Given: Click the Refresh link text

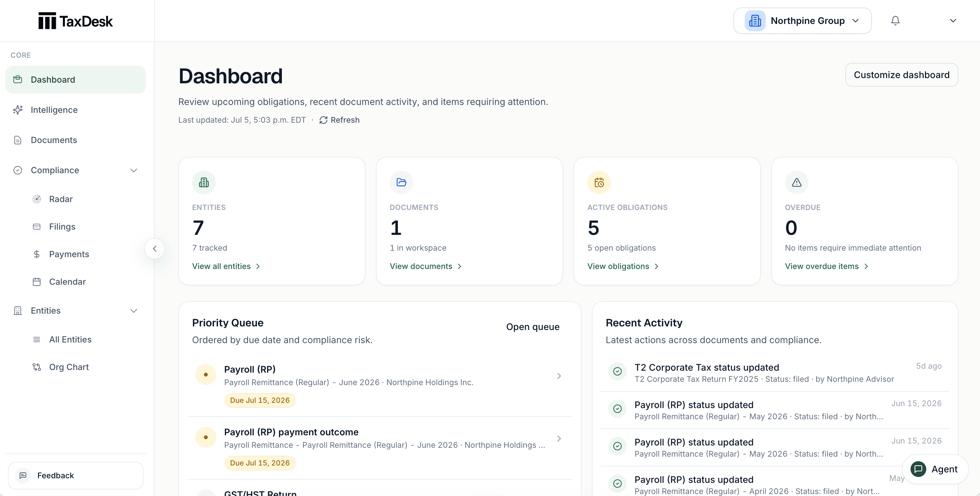Looking at the screenshot, I should click(345, 120).
